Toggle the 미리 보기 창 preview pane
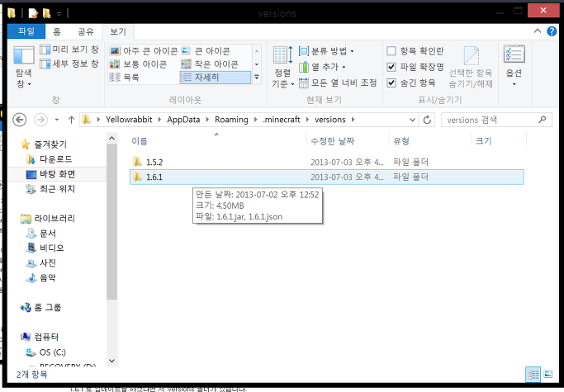 [x=69, y=50]
